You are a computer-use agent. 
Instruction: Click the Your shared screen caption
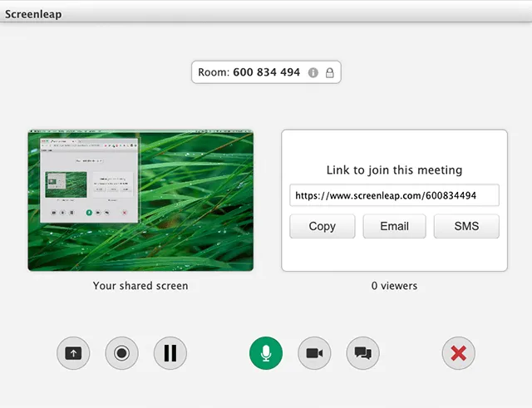pos(140,286)
